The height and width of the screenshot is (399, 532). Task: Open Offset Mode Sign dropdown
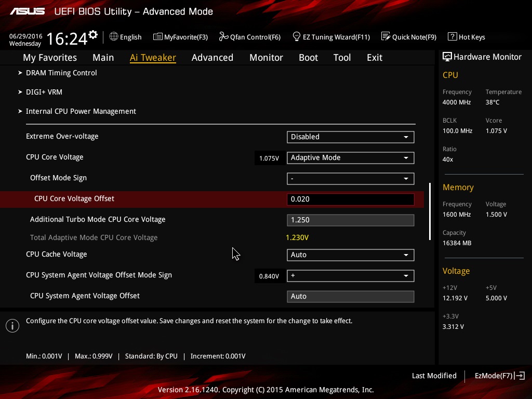(351, 179)
